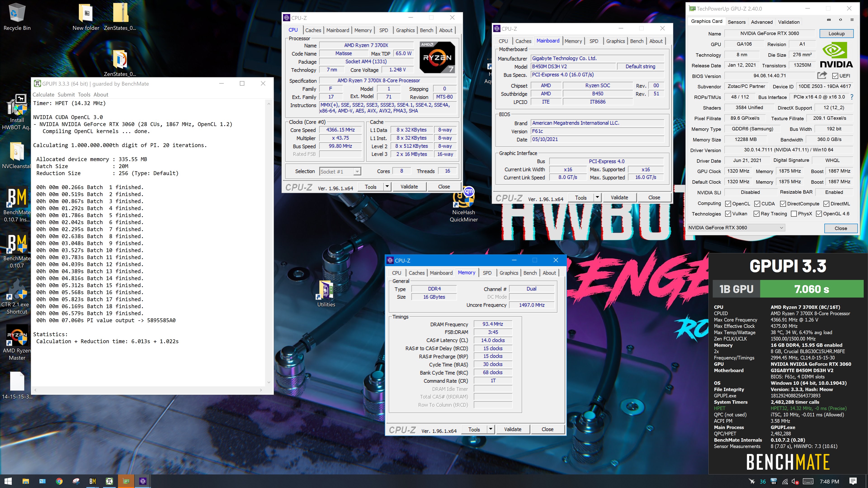This screenshot has height=488, width=868.
Task: Click the Lookup button in GPU-Z
Action: tap(836, 33)
